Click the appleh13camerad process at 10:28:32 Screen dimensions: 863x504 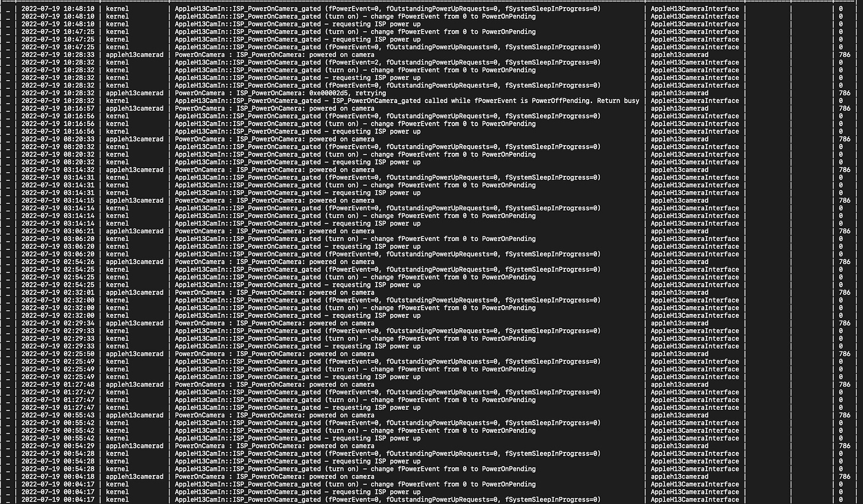[135, 93]
